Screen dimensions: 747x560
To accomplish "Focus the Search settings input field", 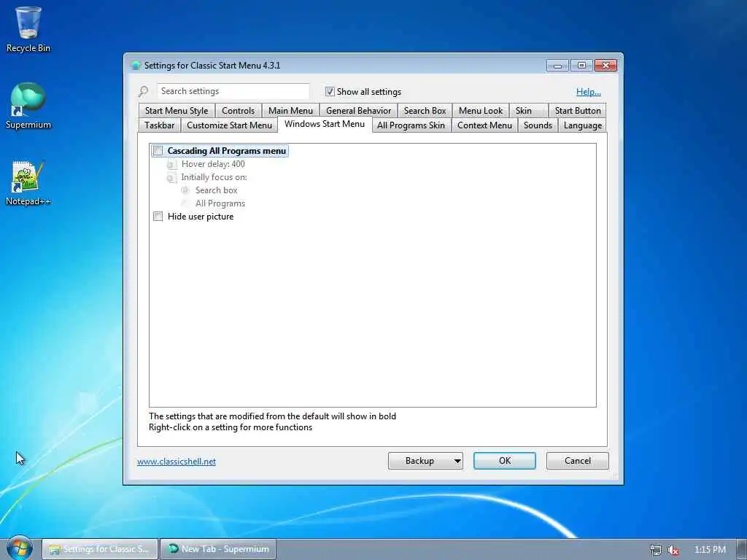I will coord(233,91).
